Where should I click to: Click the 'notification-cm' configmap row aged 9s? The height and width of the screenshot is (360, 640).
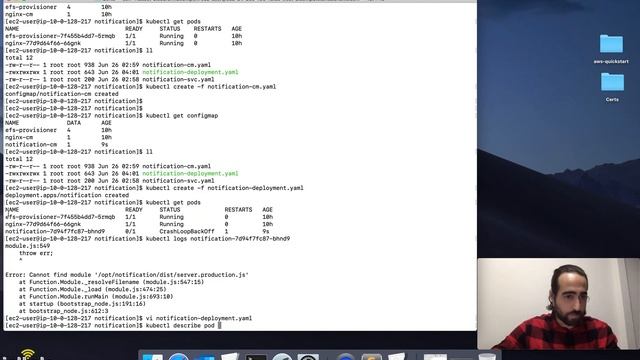pyautogui.click(x=57, y=144)
